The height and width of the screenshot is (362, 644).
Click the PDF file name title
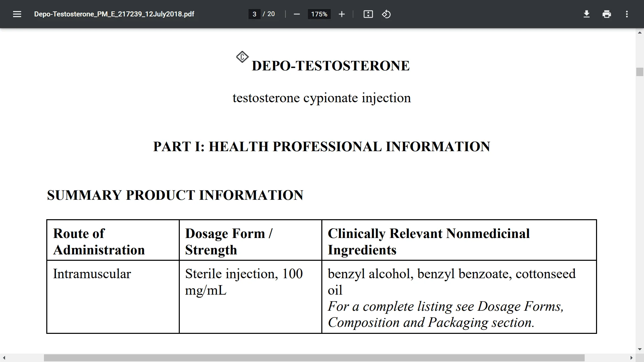(114, 14)
